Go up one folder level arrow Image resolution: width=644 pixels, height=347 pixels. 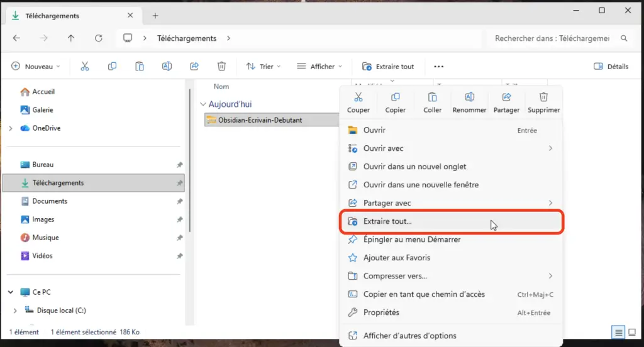click(71, 38)
